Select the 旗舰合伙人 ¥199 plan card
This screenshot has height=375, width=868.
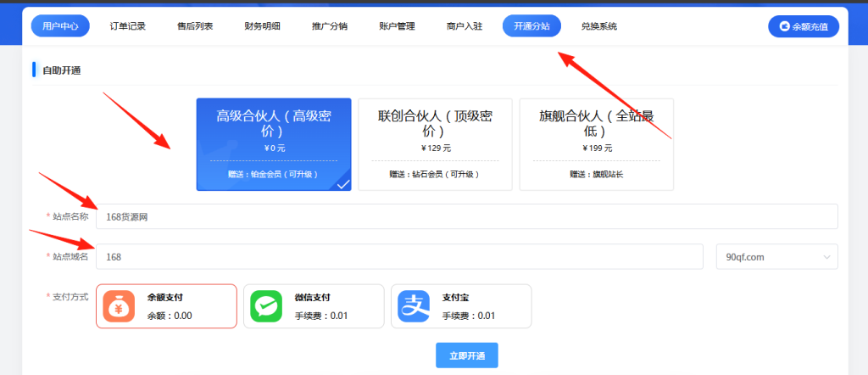coord(596,144)
